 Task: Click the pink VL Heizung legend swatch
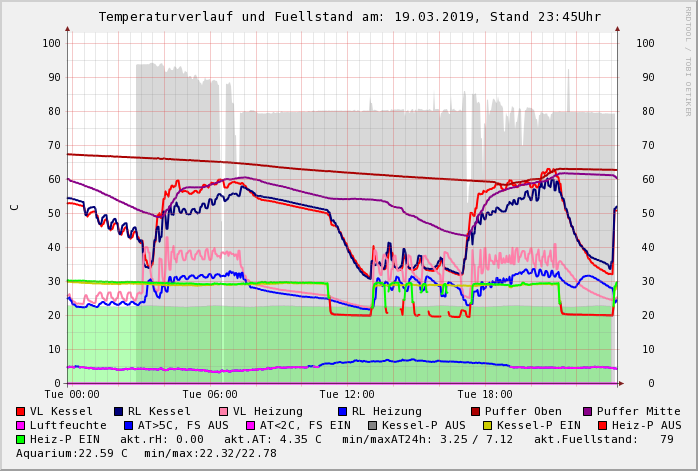[223, 411]
